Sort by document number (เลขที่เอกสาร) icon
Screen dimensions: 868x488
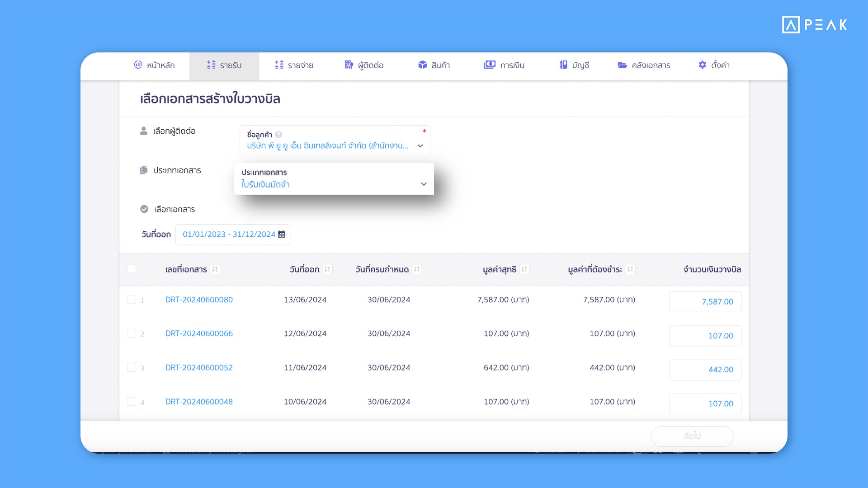[x=215, y=269]
